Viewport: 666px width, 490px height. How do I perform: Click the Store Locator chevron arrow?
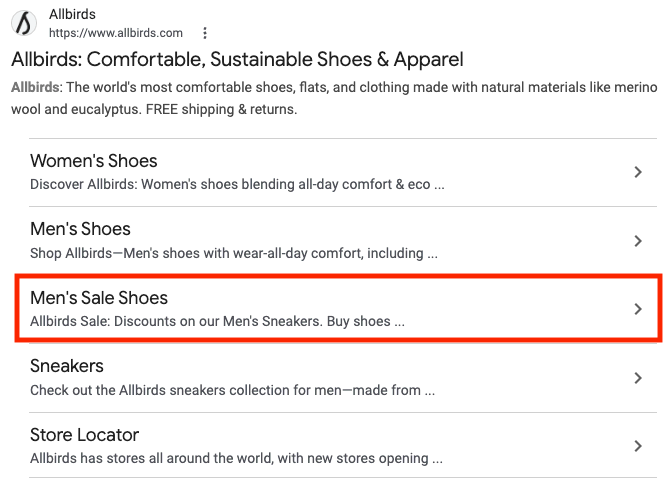(x=638, y=446)
